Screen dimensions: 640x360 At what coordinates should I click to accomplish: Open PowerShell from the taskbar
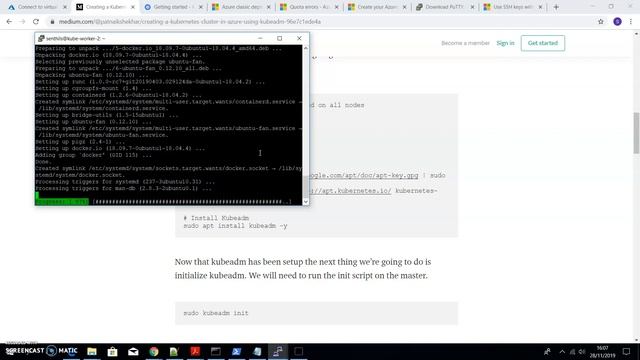coord(236,351)
